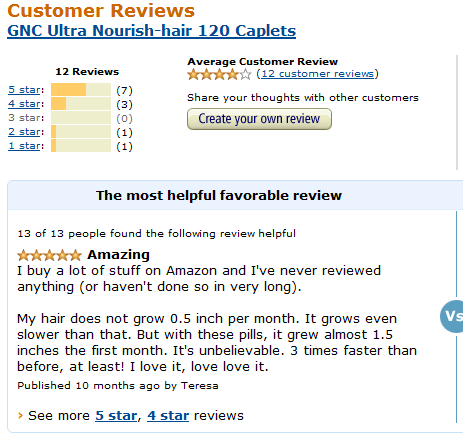463x448 pixels.
Task: Click the Amazing review title
Action: coord(118,255)
